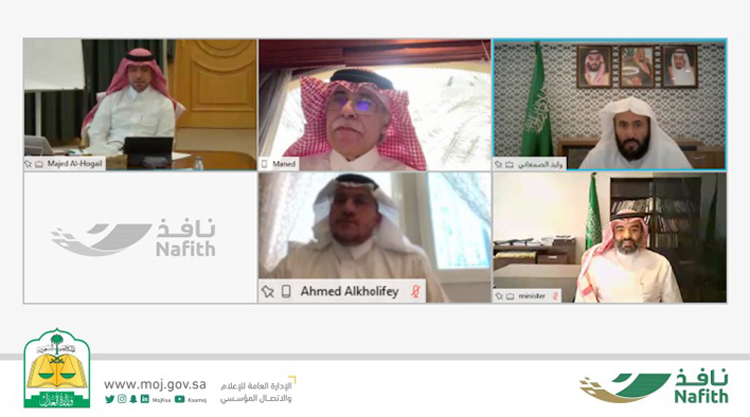Pin Majed Al-Hogail's video with the pin icon
The width and height of the screenshot is (750, 417).
[x=28, y=164]
